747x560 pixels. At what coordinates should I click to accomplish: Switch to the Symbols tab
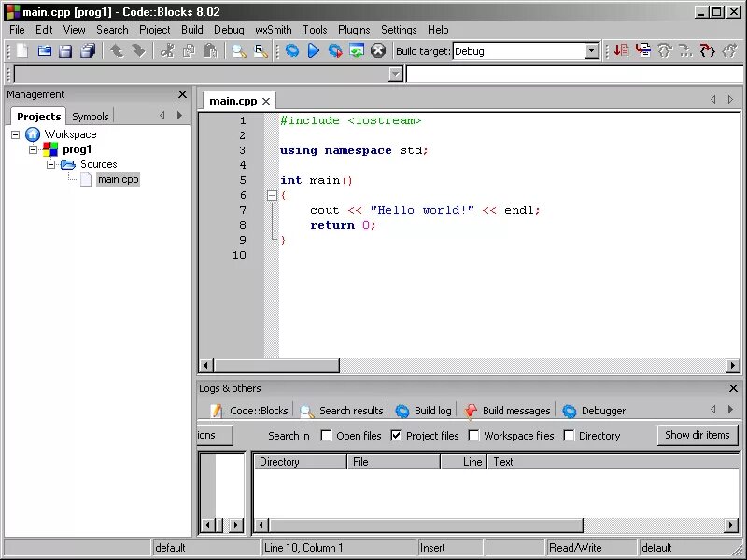tap(90, 117)
